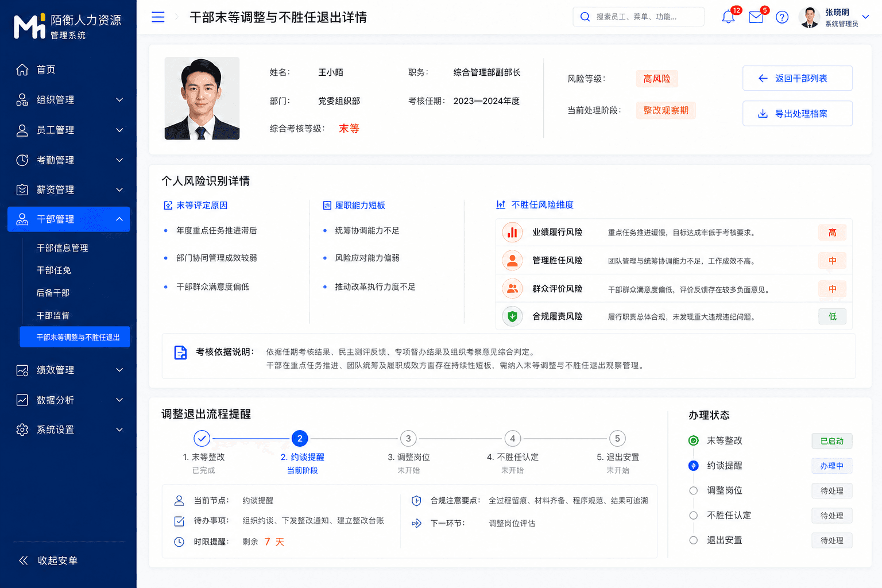Click the 下一环节 arrow icon

[x=416, y=523]
